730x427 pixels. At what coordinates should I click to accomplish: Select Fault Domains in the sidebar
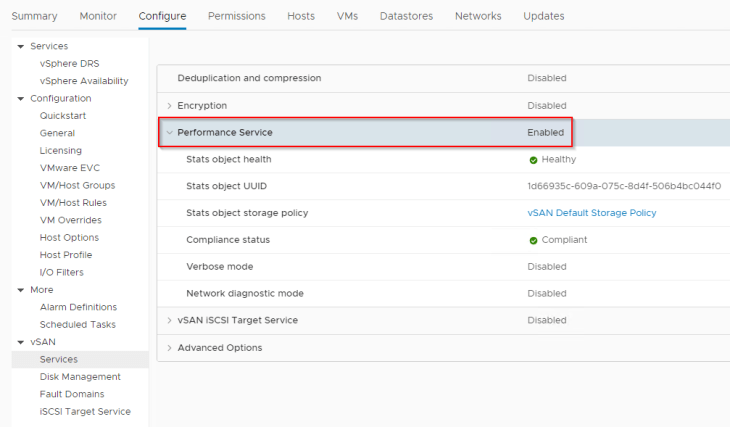tap(72, 394)
